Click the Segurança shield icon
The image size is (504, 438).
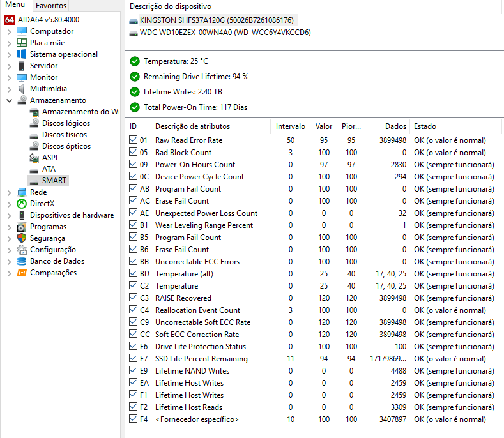(22, 238)
